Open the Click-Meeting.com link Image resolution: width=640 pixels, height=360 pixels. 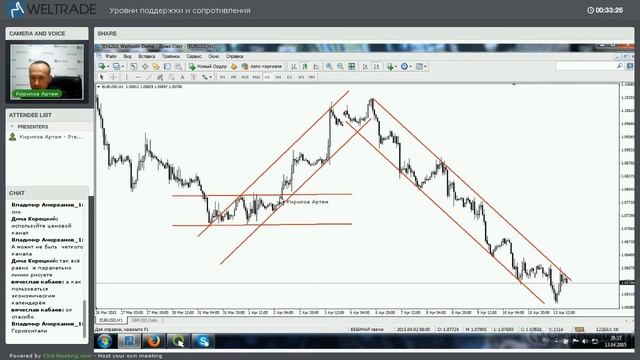tap(67, 356)
